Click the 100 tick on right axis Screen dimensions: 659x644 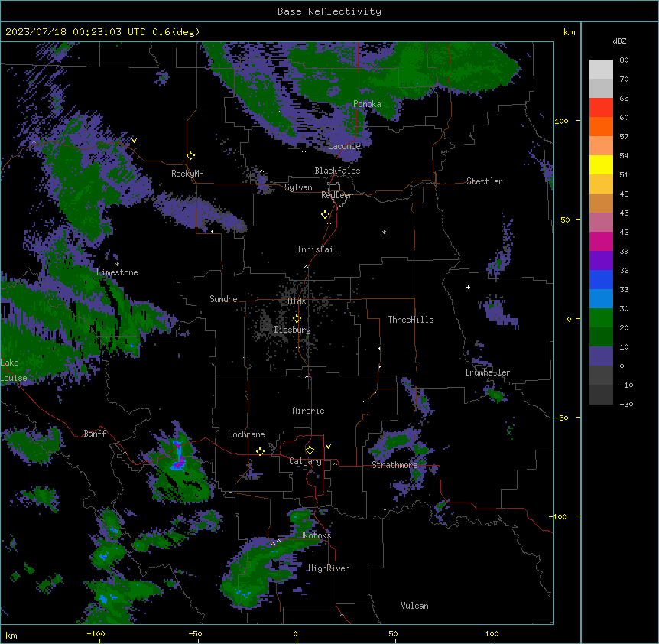[561, 121]
